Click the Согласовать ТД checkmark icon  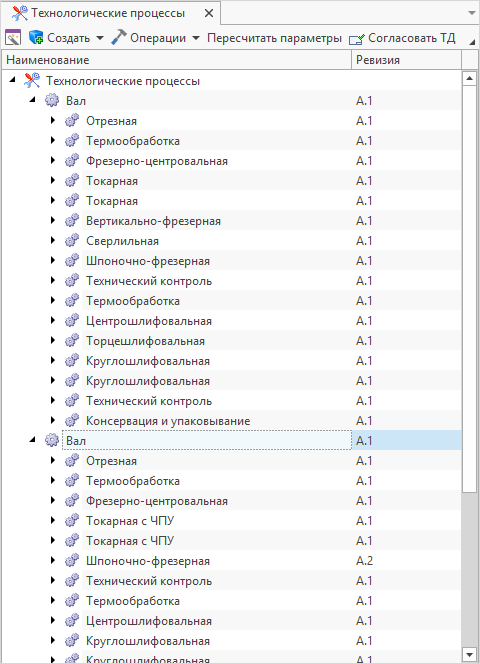357,39
